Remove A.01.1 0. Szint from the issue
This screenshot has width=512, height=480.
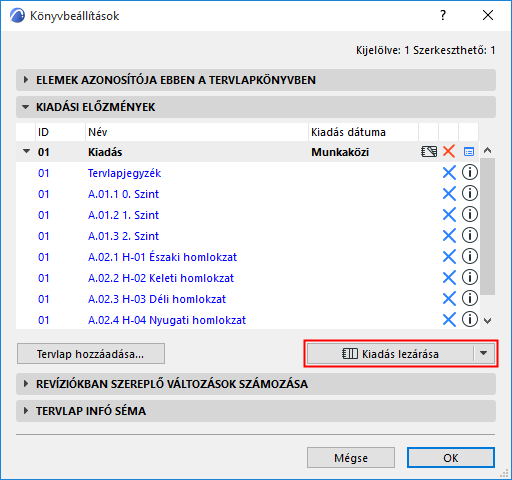point(449,194)
